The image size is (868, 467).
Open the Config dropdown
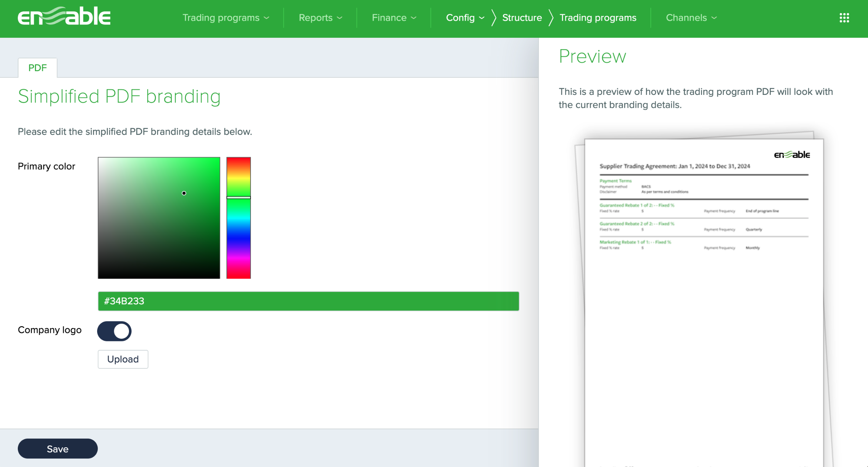coord(465,18)
